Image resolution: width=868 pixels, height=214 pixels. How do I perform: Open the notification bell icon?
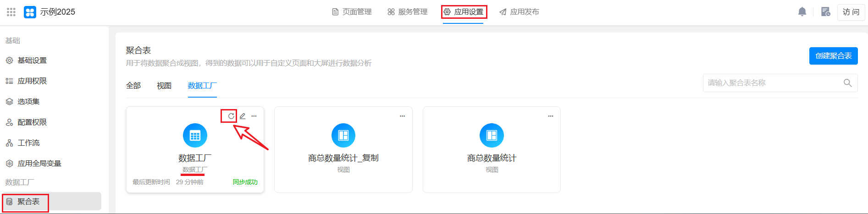click(x=802, y=12)
